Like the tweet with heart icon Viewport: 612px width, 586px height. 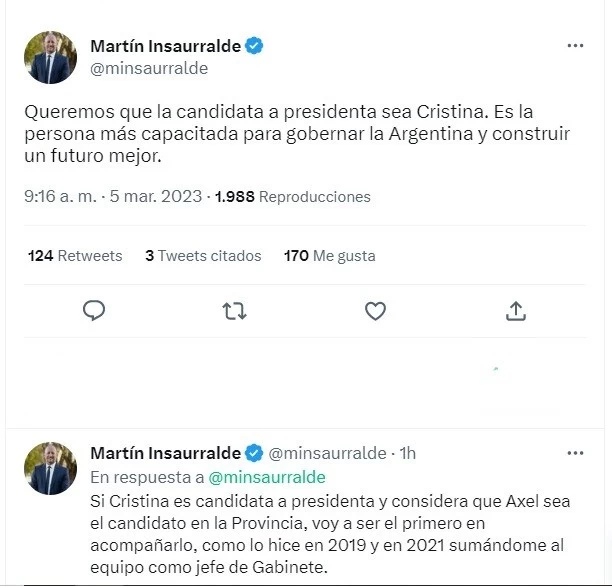coord(375,311)
